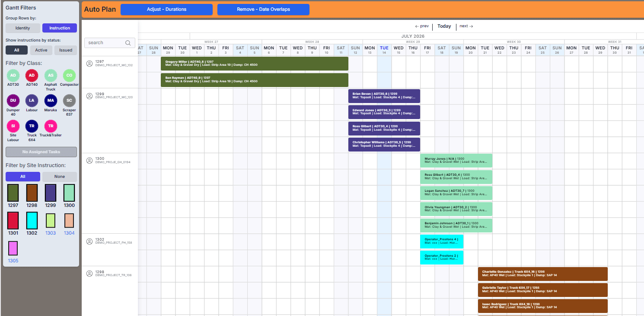Viewport: 644px width, 316px height.
Task: Click the WEEK 29 header label
Action: 413,42
